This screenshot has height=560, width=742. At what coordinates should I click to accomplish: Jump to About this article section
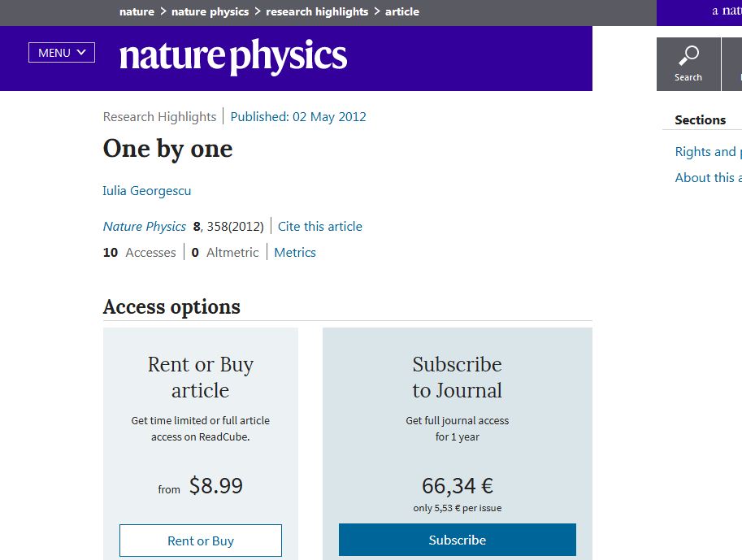(705, 178)
